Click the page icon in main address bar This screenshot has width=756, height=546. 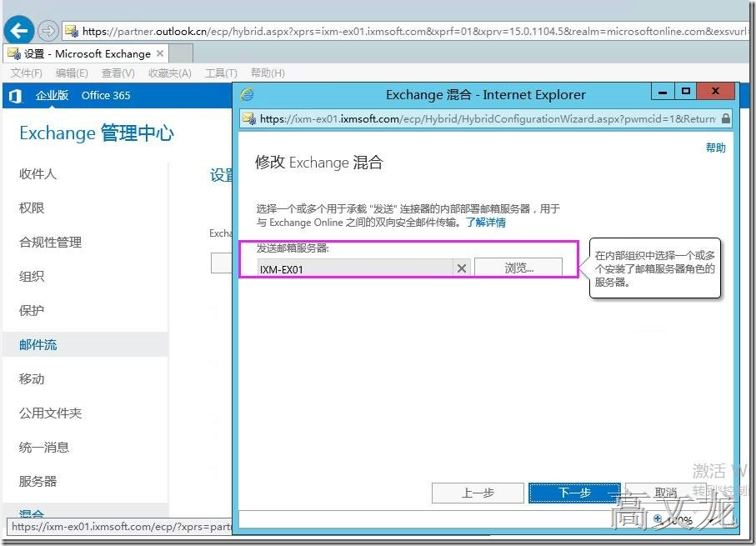[72, 32]
